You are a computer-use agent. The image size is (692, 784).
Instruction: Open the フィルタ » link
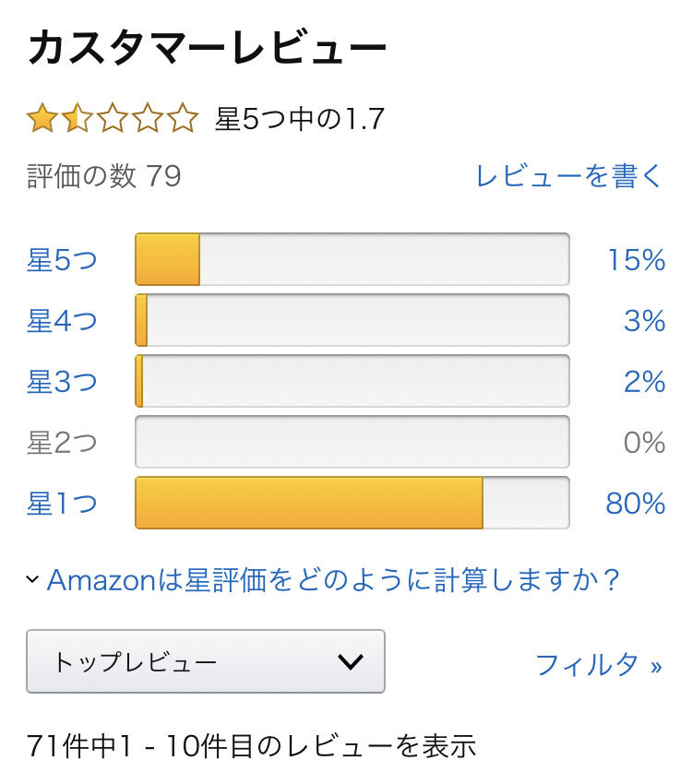click(599, 664)
